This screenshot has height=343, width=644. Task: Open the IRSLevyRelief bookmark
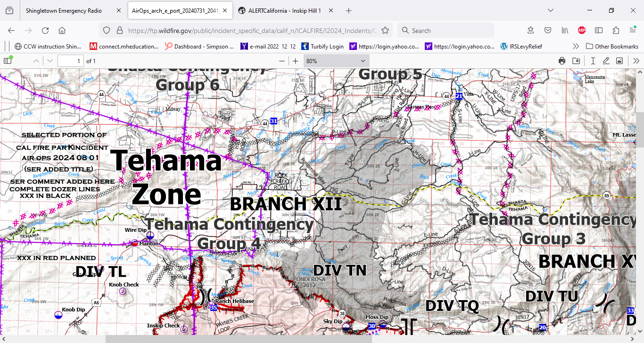522,46
